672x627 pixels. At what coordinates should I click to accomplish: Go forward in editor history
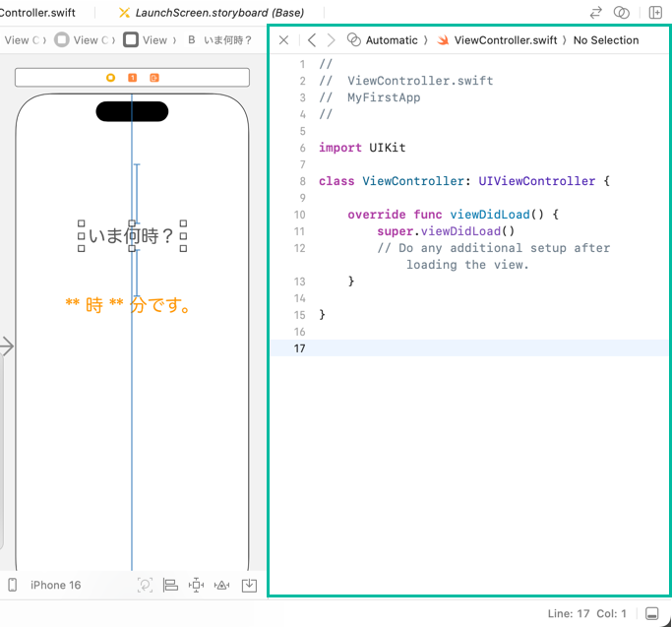[331, 40]
